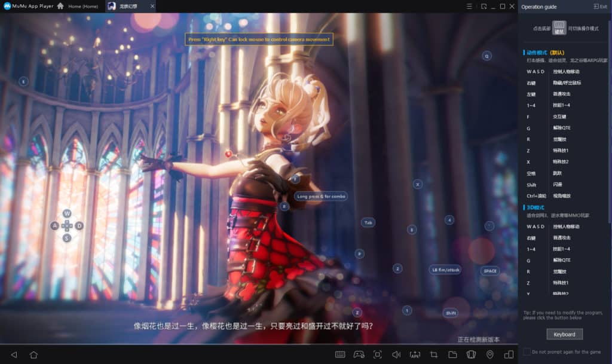Click the Android back triangle icon

click(x=14, y=354)
